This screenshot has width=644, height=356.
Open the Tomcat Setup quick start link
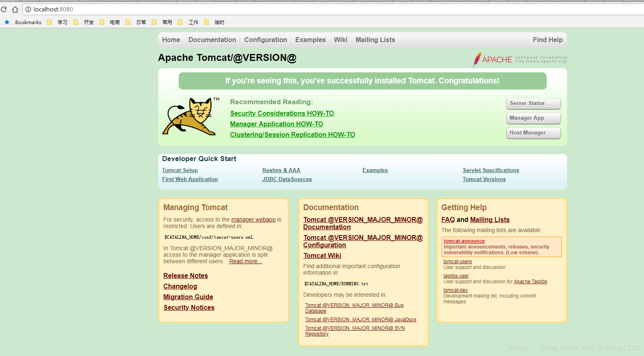180,170
